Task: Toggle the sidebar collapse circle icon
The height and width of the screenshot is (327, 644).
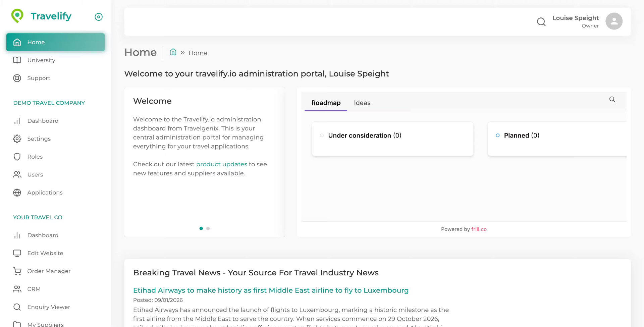Action: pos(99,17)
